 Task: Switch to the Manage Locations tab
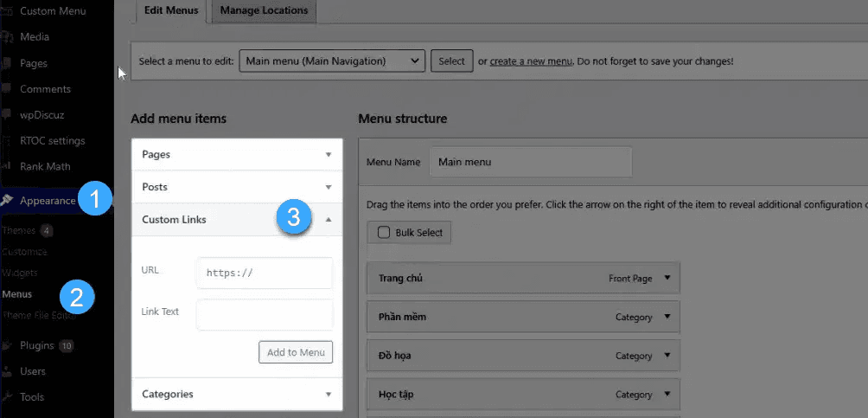tap(264, 11)
